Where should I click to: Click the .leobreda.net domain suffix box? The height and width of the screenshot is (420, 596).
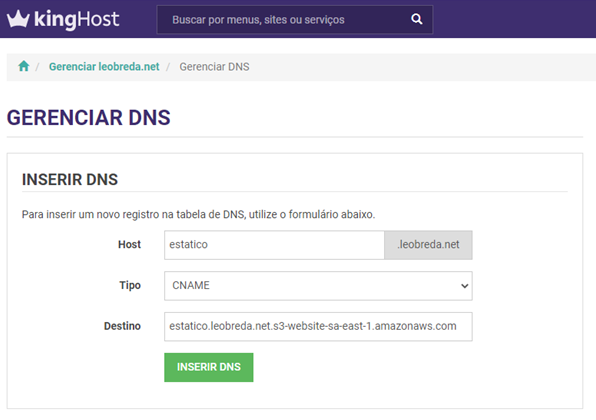(428, 245)
